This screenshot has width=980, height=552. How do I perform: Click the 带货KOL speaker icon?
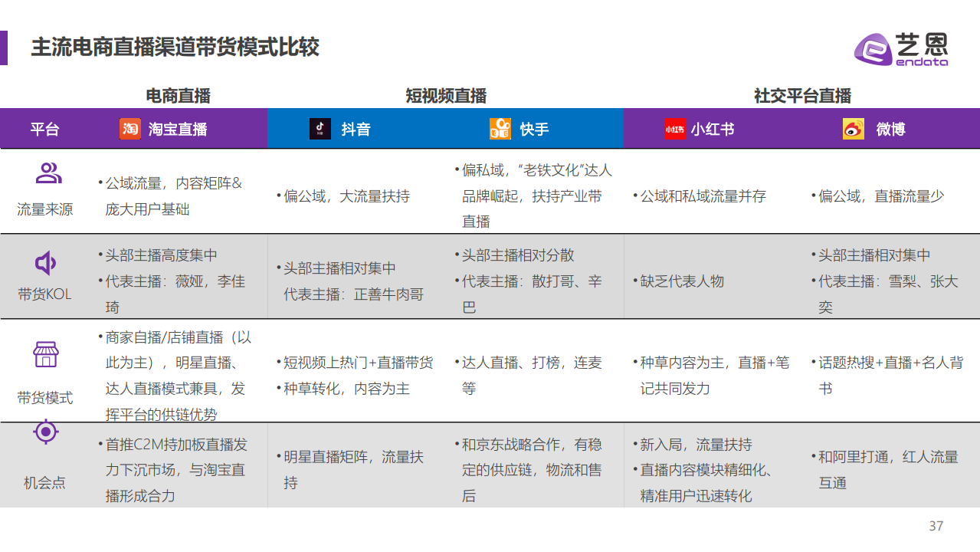click(x=46, y=264)
